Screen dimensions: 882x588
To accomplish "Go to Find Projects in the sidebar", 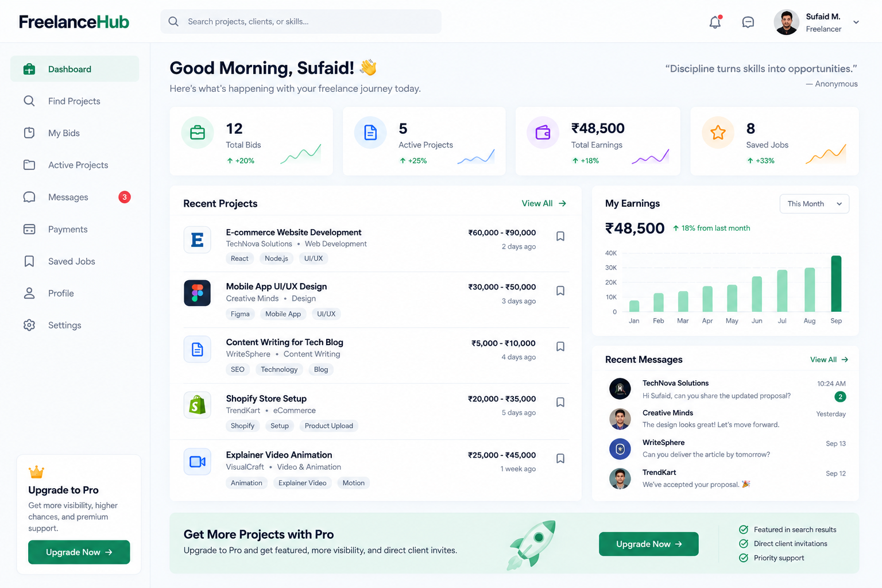I will coord(75,101).
